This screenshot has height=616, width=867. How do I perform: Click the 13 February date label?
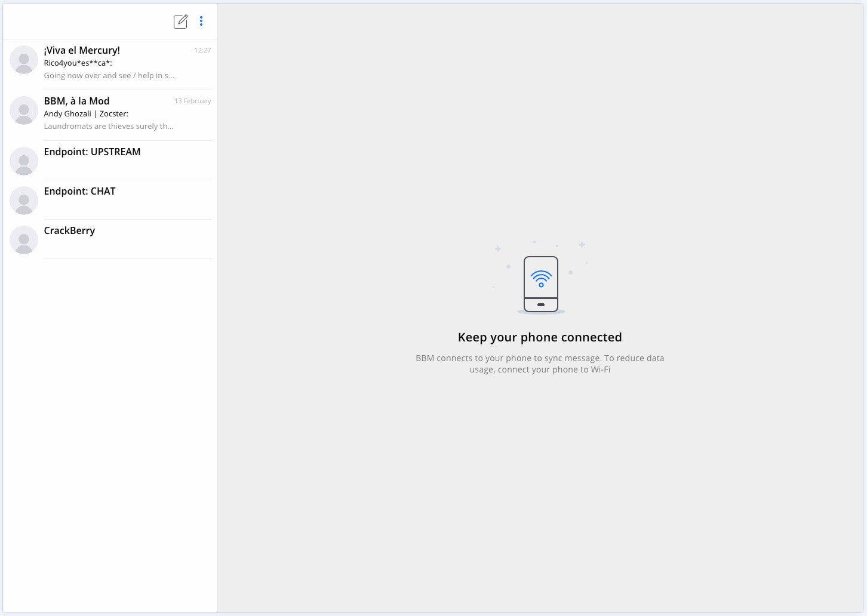point(192,101)
